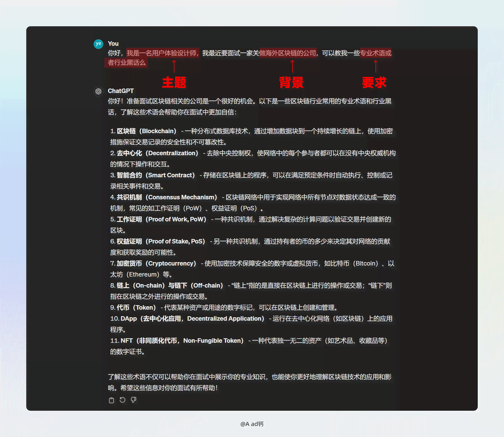Click highlighted phrase 我是一名用户体验设计师
The image size is (504, 437).
163,53
